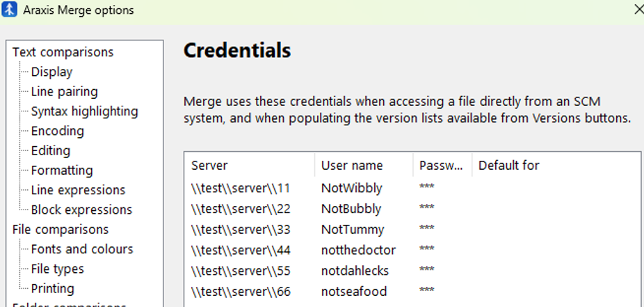This screenshot has height=307, width=644.
Task: Click the notthedoctor user name cell
Action: tap(358, 250)
